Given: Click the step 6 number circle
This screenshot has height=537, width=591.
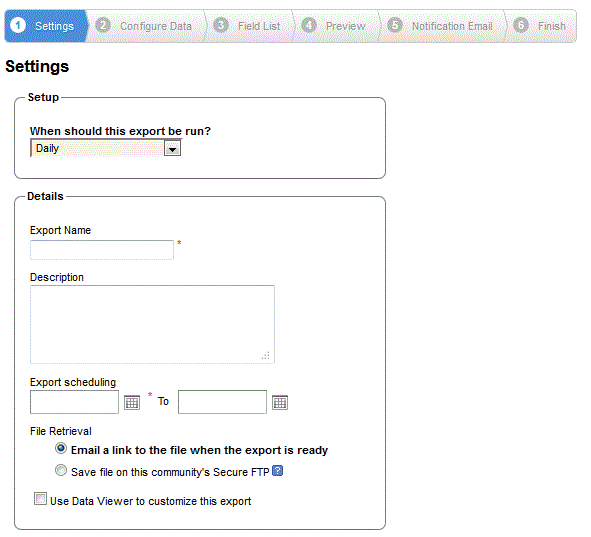Looking at the screenshot, I should [521, 25].
